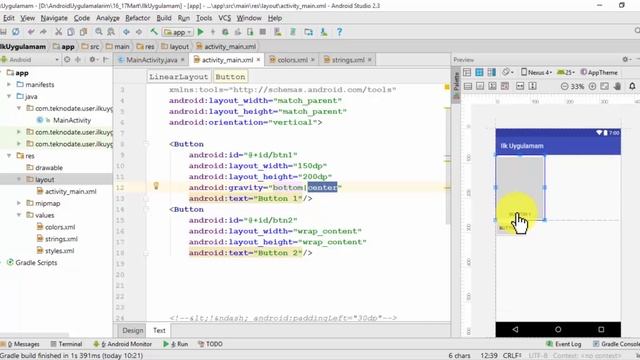Click the Zoom to Fit preview icon

click(x=604, y=86)
